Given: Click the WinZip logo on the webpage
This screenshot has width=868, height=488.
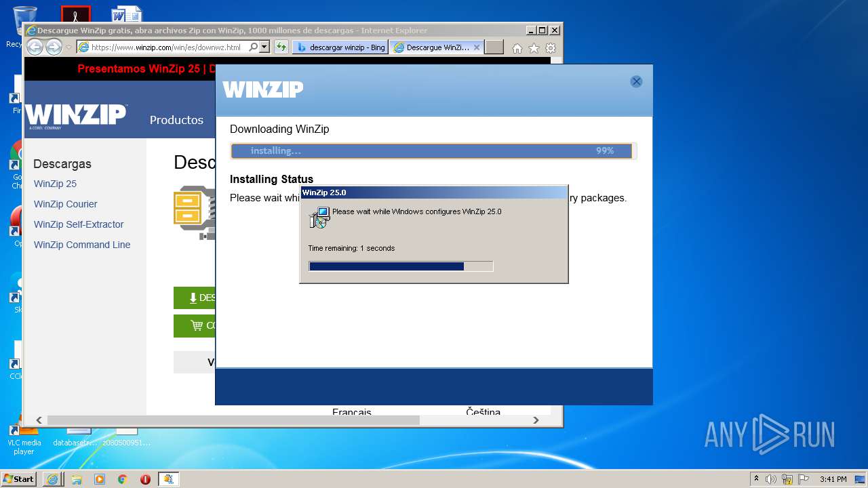Looking at the screenshot, I should (76, 115).
